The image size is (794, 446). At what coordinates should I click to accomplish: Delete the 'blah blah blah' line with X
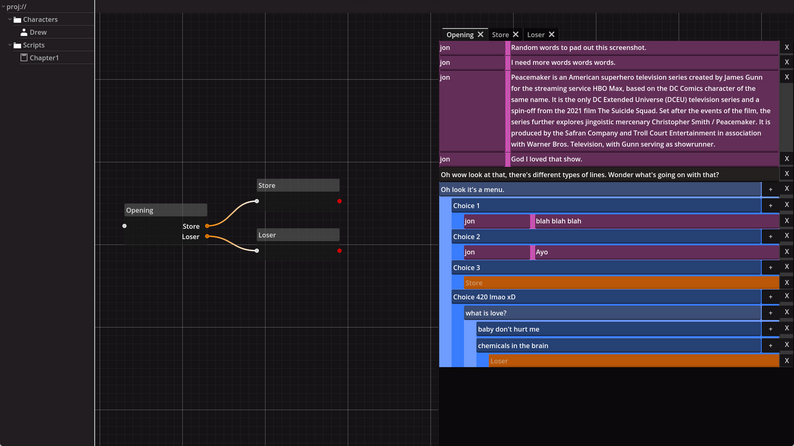pos(787,221)
